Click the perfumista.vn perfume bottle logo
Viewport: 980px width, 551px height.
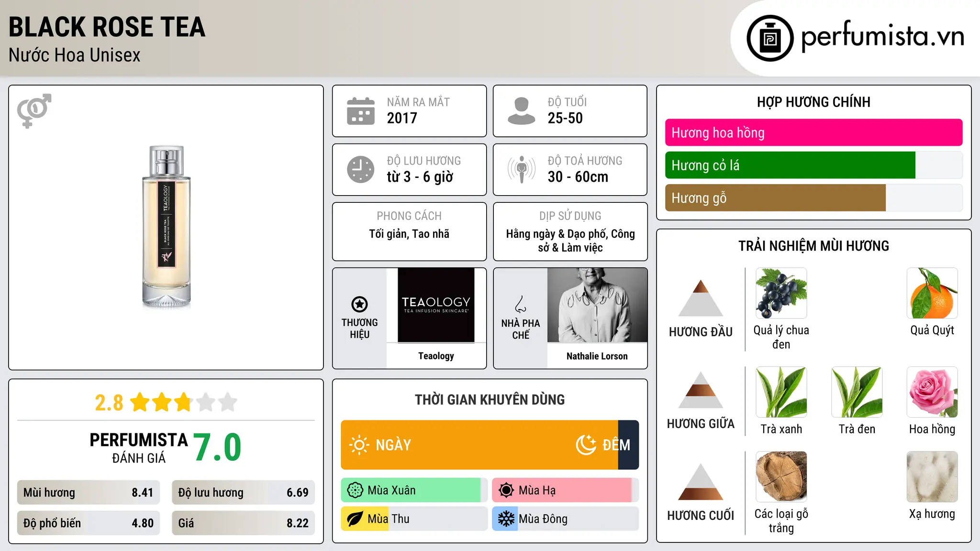click(x=770, y=38)
